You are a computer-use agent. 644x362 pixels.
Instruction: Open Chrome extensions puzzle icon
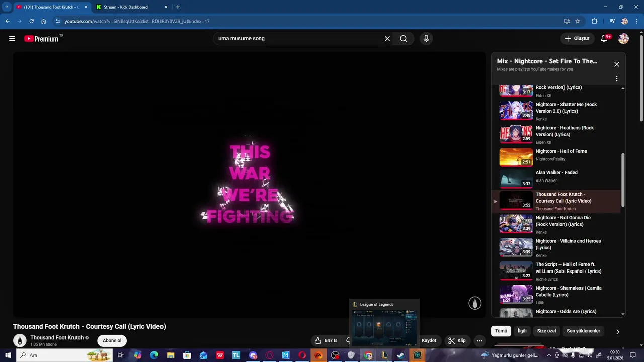pos(594,21)
